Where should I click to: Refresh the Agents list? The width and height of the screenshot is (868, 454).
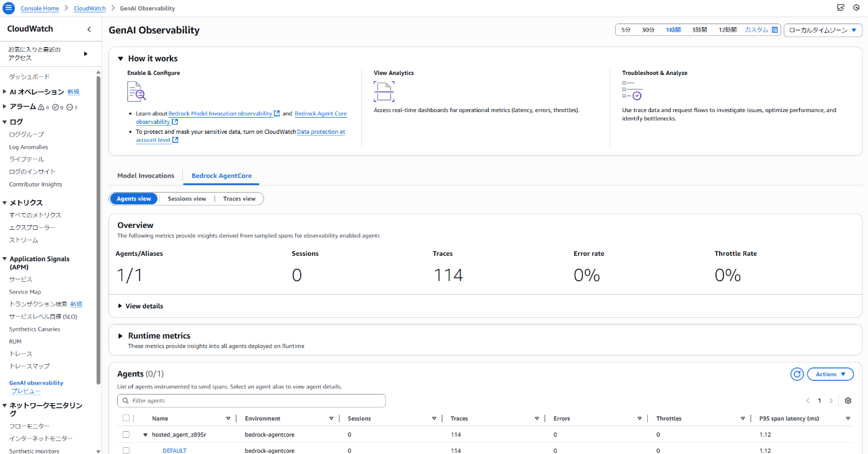tap(797, 374)
